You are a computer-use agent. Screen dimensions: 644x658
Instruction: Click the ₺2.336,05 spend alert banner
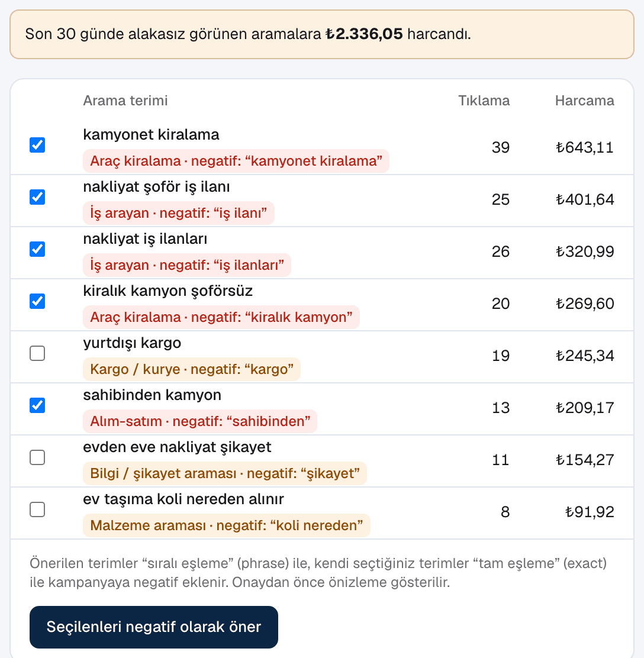click(x=322, y=34)
